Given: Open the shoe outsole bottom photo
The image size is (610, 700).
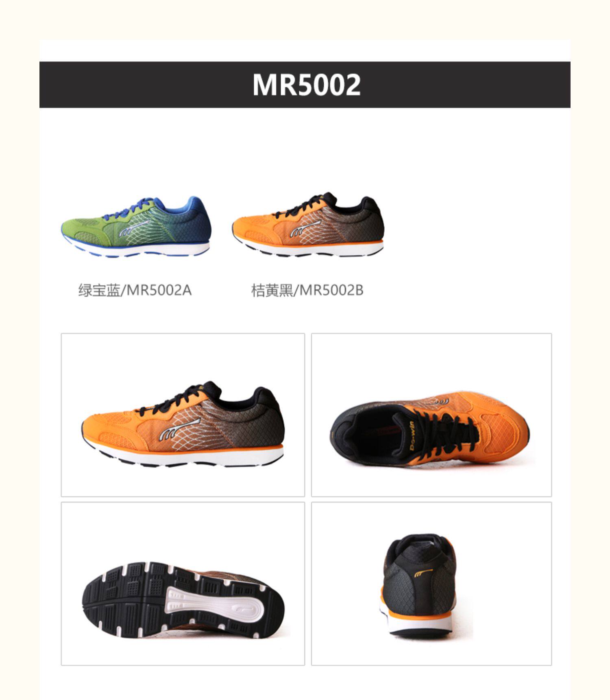Looking at the screenshot, I should pyautogui.click(x=183, y=584).
